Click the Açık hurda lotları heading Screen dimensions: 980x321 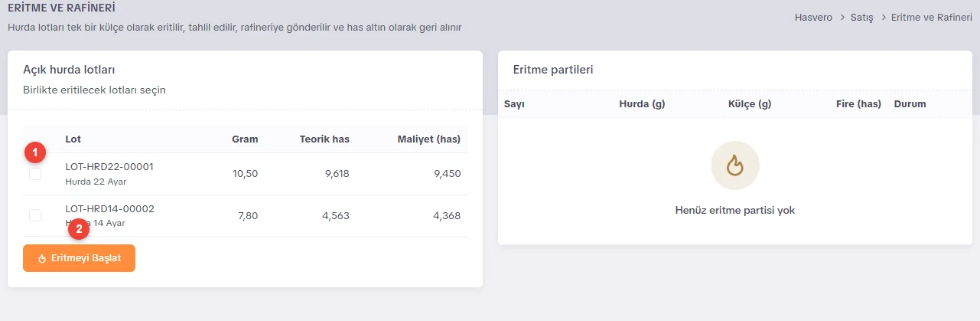[x=70, y=69]
